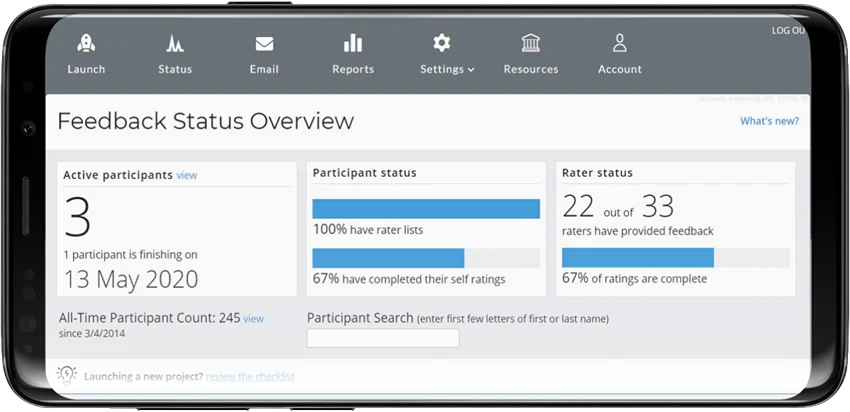Open the What's new? link

tap(769, 121)
